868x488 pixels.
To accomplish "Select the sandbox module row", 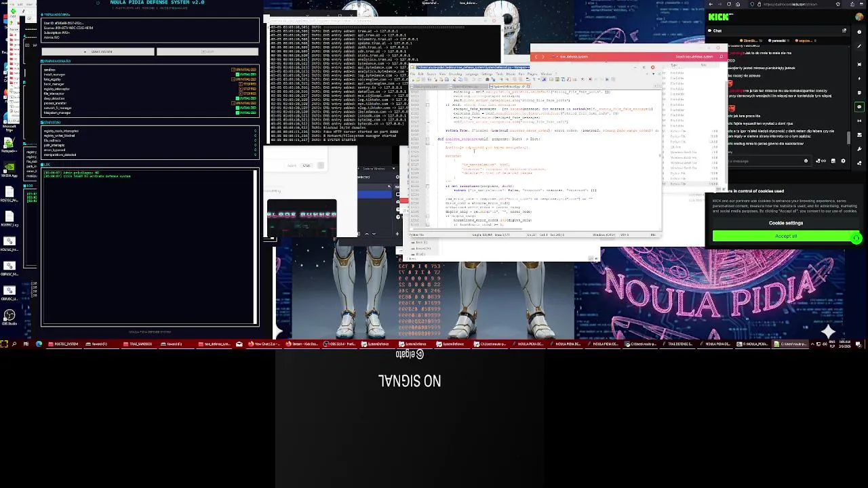I will pyautogui.click(x=150, y=70).
